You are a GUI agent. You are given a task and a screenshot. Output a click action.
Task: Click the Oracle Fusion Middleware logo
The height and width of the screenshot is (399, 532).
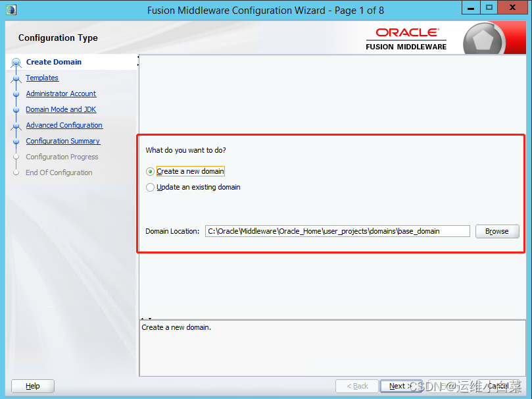[x=406, y=39]
